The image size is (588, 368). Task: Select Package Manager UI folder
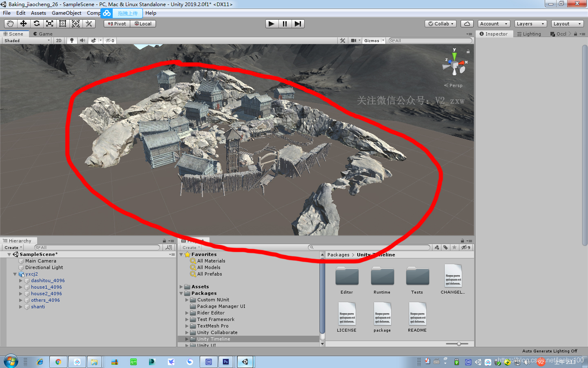coord(221,306)
